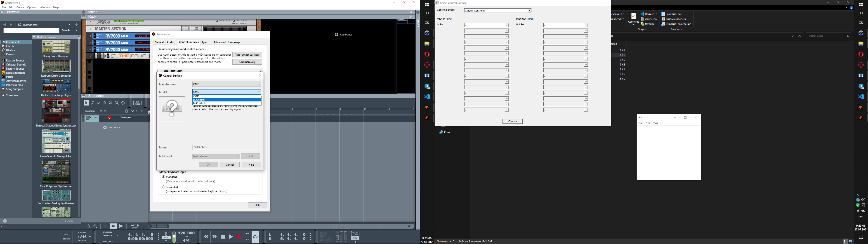Open the Control Surface combo box
The width and height of the screenshot is (868, 244).
point(497,10)
